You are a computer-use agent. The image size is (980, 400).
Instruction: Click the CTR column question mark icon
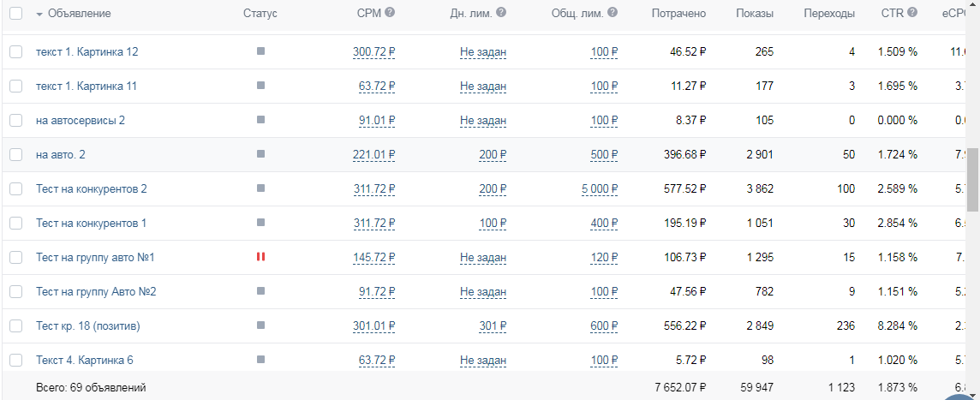(x=912, y=13)
